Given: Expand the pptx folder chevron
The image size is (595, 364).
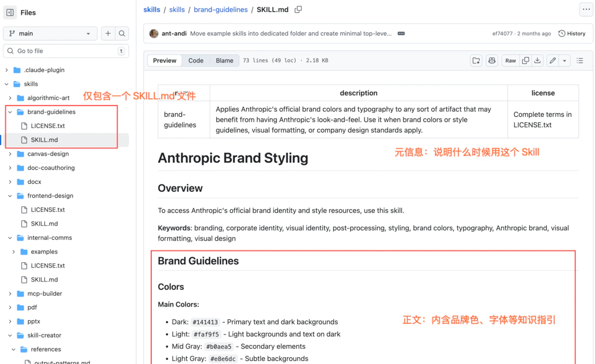Looking at the screenshot, I should pyautogui.click(x=10, y=322).
